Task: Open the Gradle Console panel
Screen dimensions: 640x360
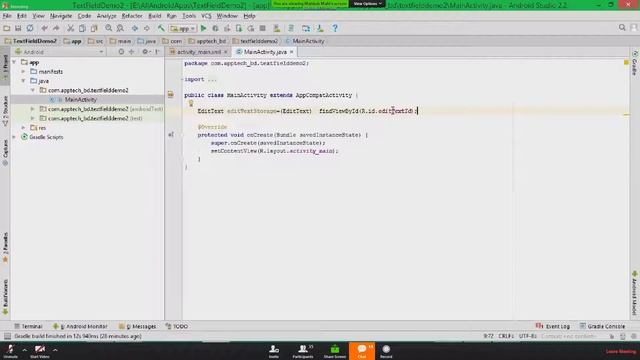Action: point(602,327)
